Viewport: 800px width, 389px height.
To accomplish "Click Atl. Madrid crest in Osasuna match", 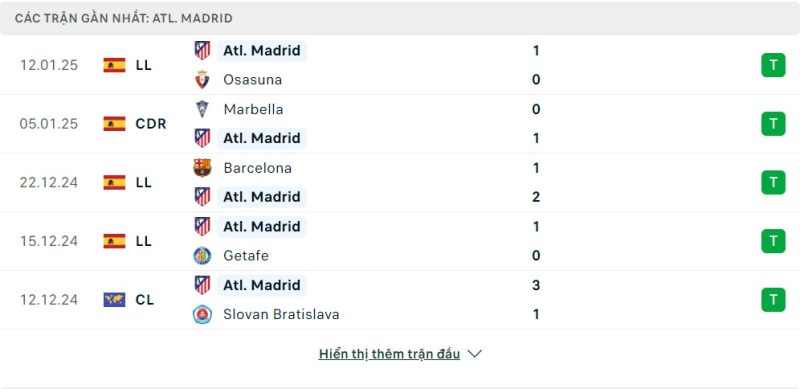I will 202,51.
